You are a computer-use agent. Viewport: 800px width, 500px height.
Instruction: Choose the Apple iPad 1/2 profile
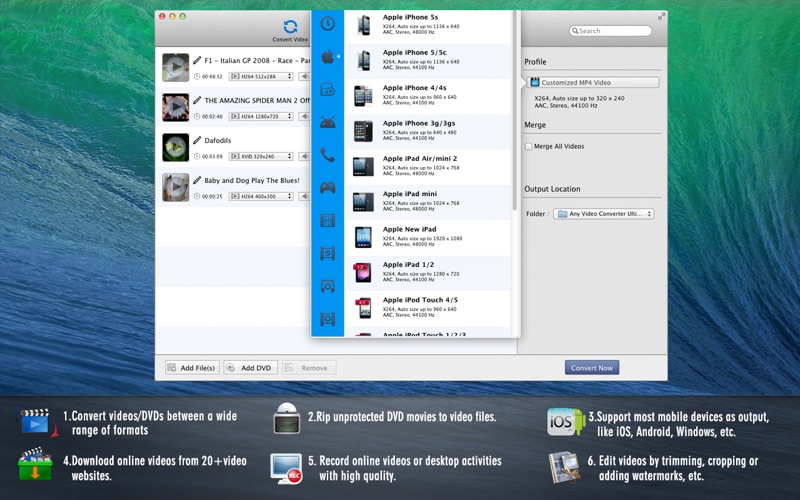[x=428, y=273]
